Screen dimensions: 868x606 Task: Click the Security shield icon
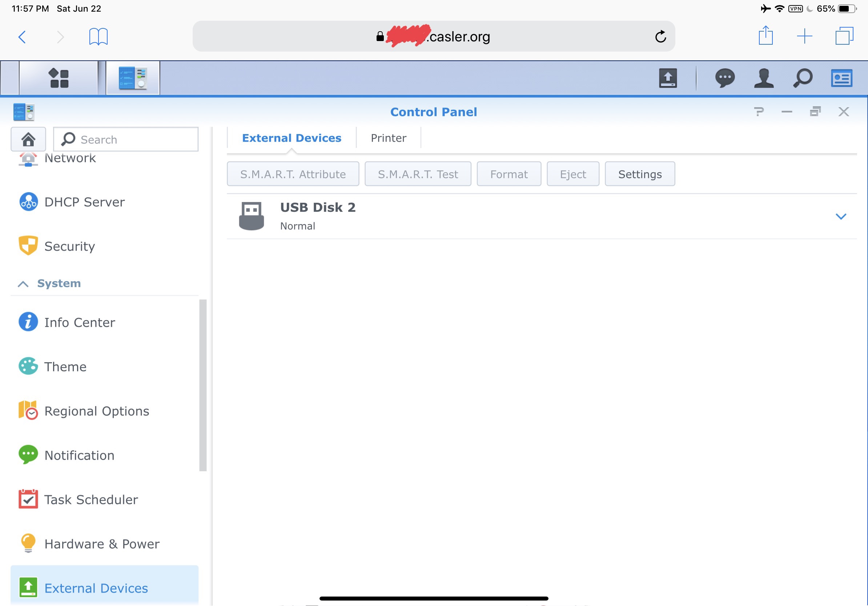click(28, 246)
